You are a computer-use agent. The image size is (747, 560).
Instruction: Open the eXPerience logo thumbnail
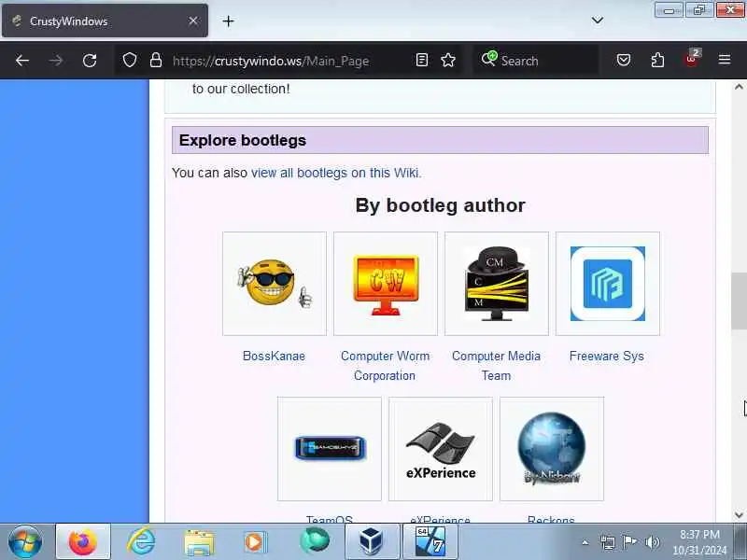coord(441,449)
